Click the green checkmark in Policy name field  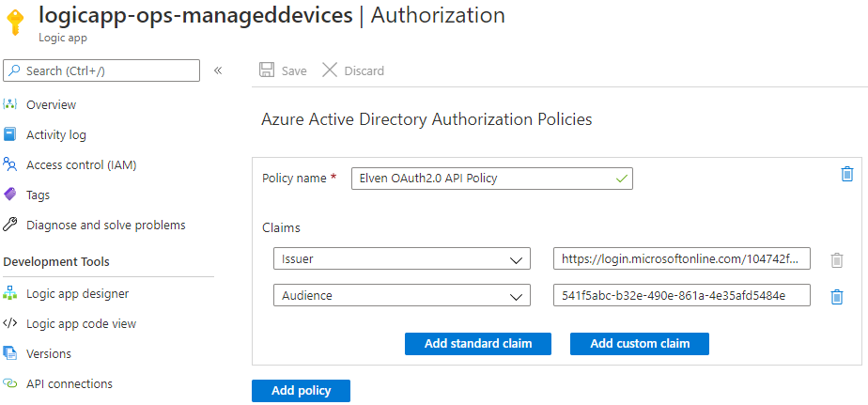[x=622, y=179]
